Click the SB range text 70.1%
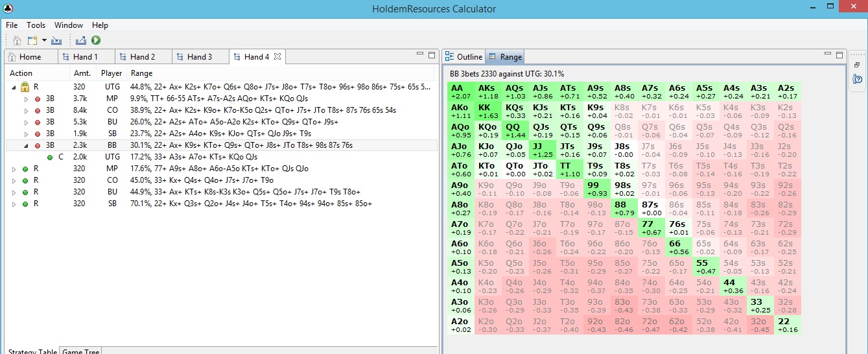868x354 pixels. click(x=251, y=204)
